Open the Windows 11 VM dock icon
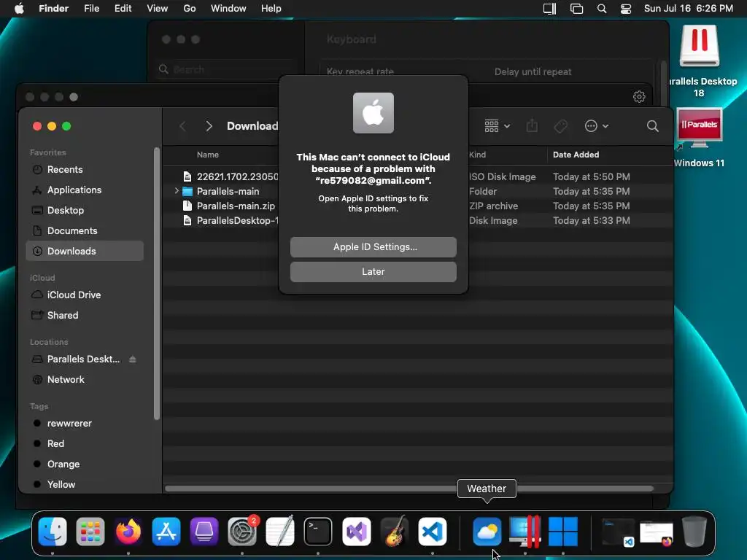 click(563, 531)
